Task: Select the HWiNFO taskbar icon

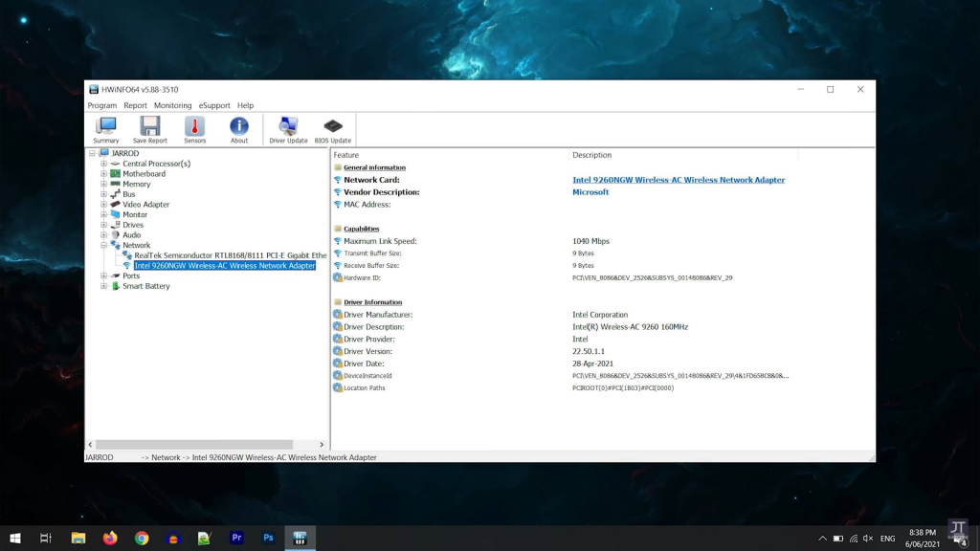Action: pos(300,538)
